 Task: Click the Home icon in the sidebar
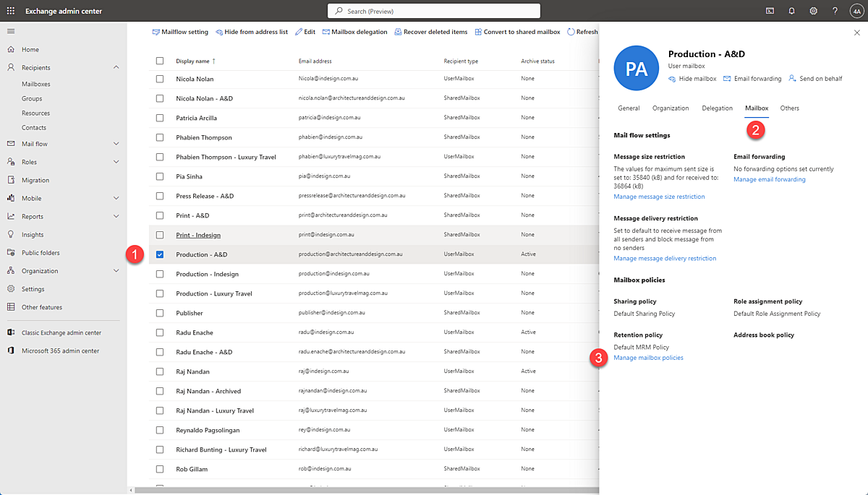click(11, 49)
